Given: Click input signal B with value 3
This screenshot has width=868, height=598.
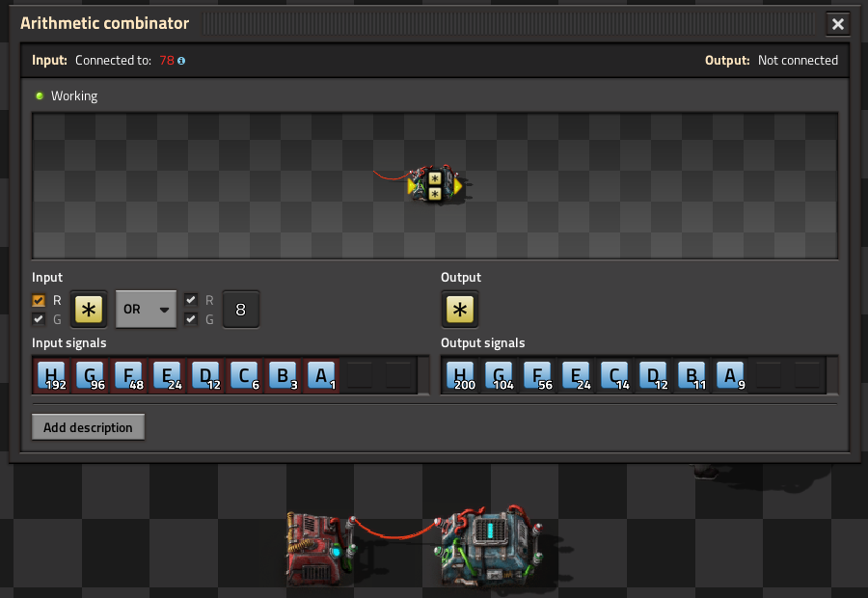Looking at the screenshot, I should (x=283, y=375).
